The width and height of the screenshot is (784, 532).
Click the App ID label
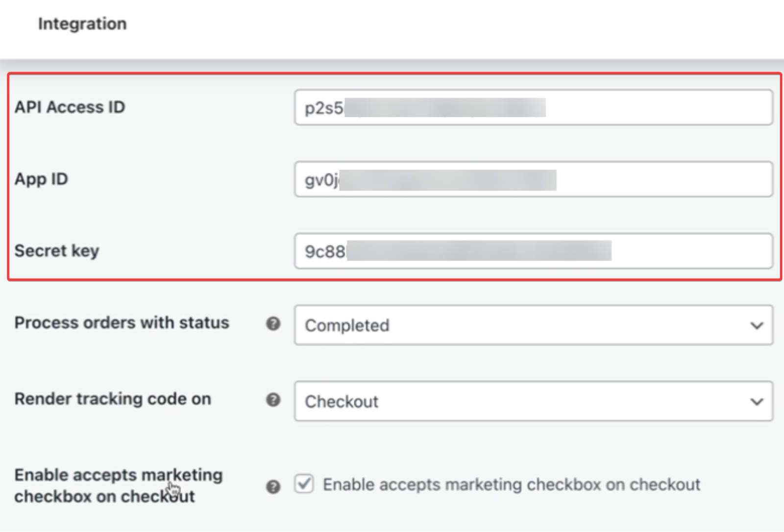(x=41, y=179)
